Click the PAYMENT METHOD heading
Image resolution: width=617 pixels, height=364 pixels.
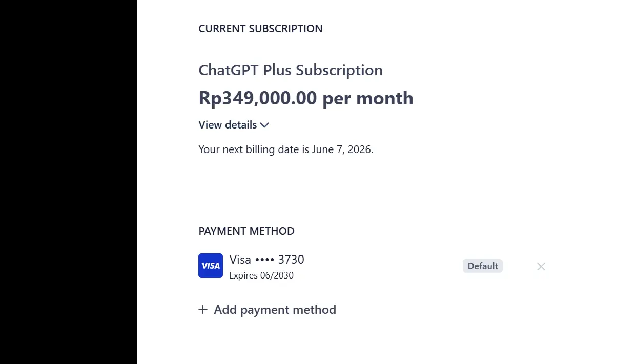pos(246,231)
